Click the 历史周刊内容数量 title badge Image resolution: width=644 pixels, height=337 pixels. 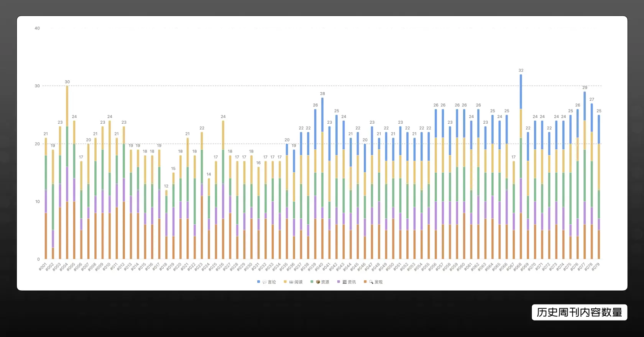point(579,312)
